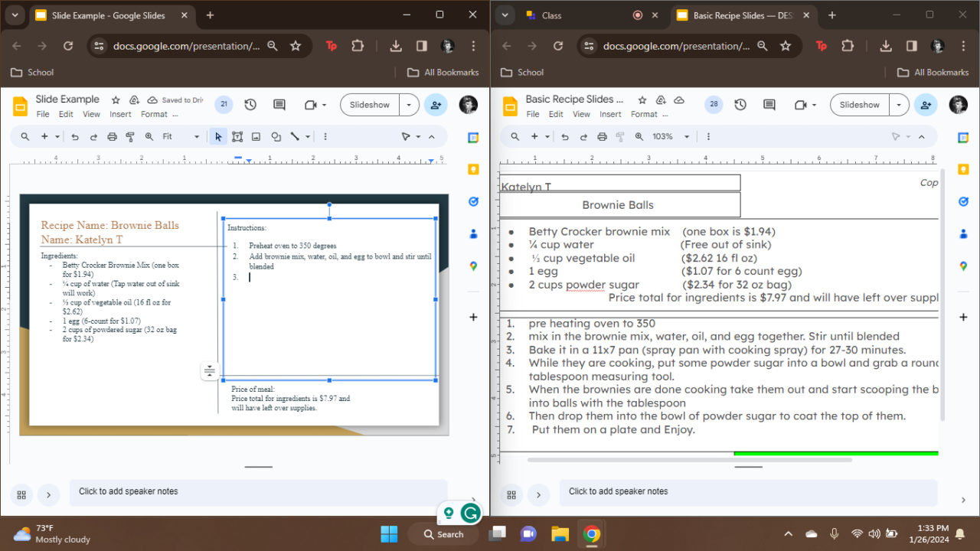
Task: Toggle grid view in Basic Recipe Slides window
Action: tap(511, 494)
